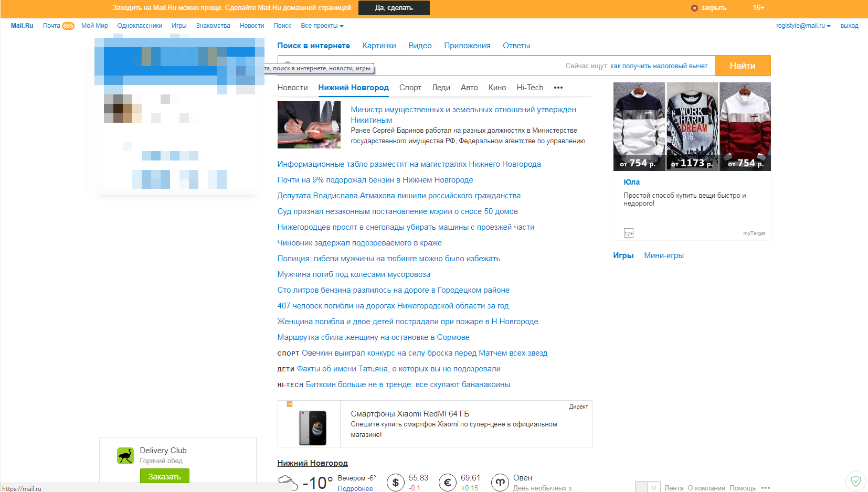Open the headline about бензин price rise
The width and height of the screenshot is (868, 492).
375,180
